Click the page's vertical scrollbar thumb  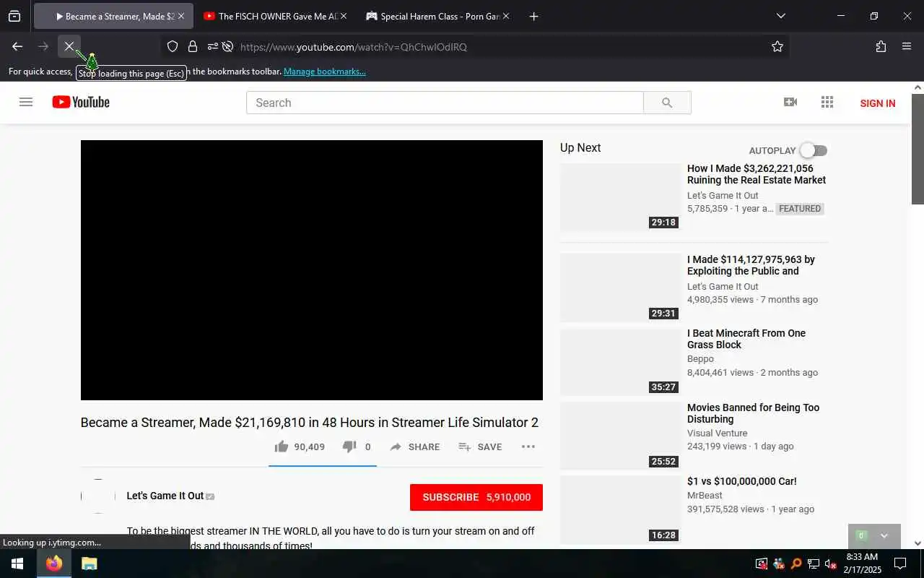coord(918,148)
